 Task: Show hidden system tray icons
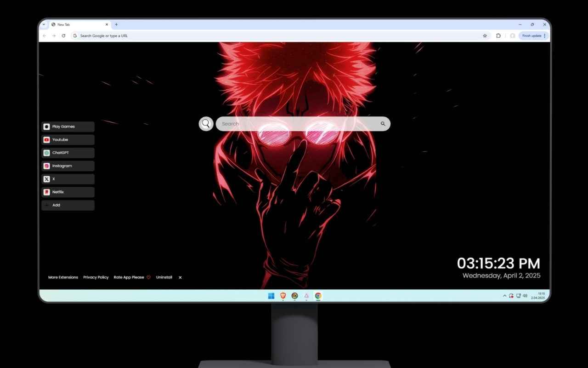click(x=505, y=296)
